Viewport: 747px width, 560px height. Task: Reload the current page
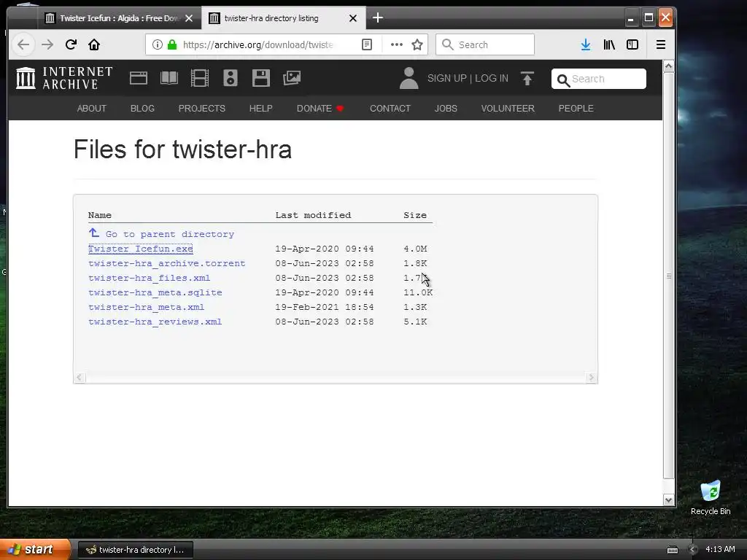[71, 44]
